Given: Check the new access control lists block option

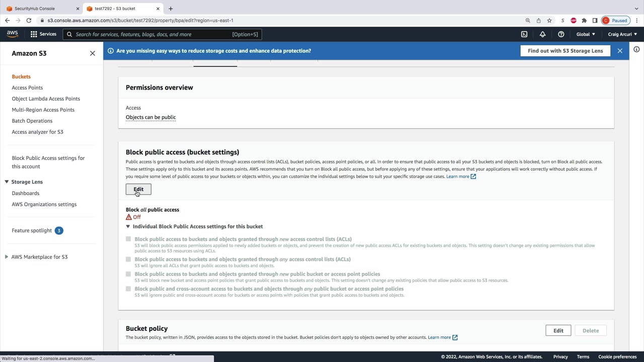Looking at the screenshot, I should point(128,239).
